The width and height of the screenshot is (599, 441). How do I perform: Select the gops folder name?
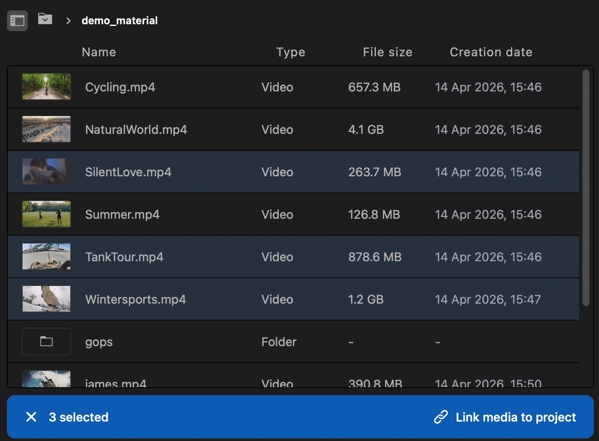[99, 342]
